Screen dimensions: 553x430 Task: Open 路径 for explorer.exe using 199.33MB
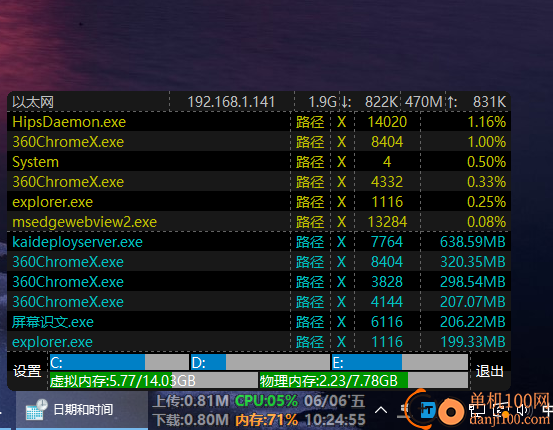point(310,342)
